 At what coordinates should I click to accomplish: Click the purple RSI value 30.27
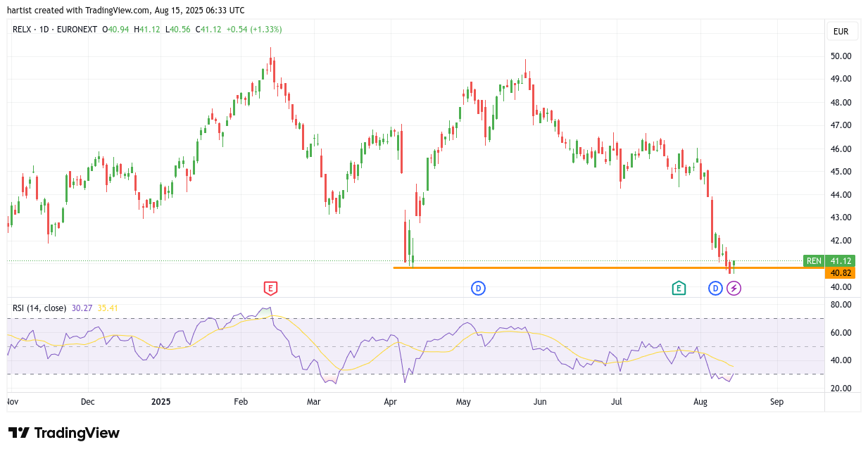[82, 308]
